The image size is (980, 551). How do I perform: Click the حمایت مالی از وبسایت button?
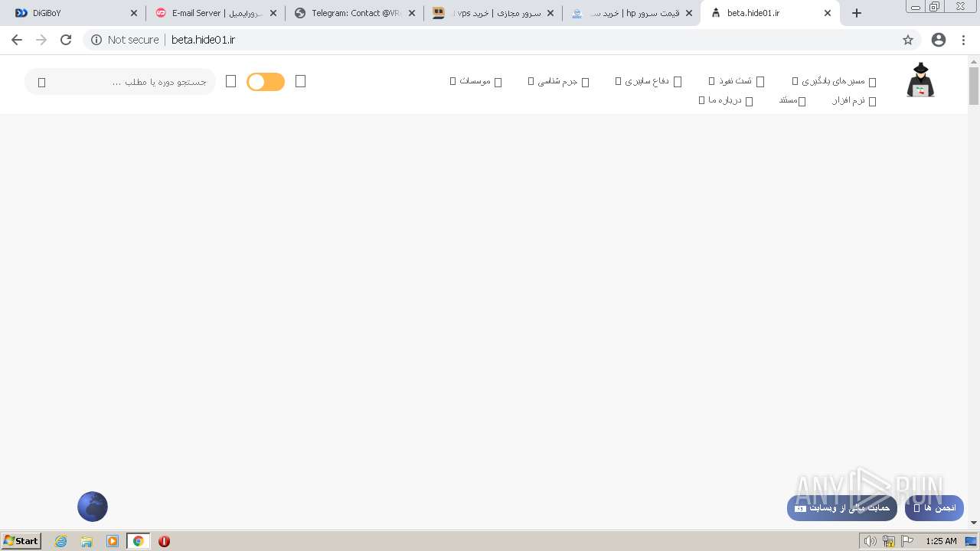pos(841,508)
